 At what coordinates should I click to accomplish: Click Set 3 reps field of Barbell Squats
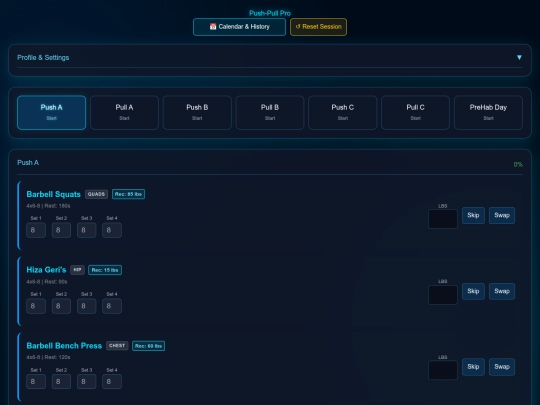coord(86,230)
